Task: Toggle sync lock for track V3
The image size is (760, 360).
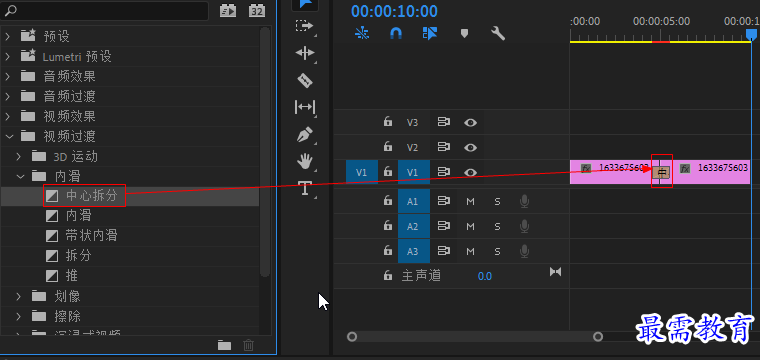Action: 443,122
